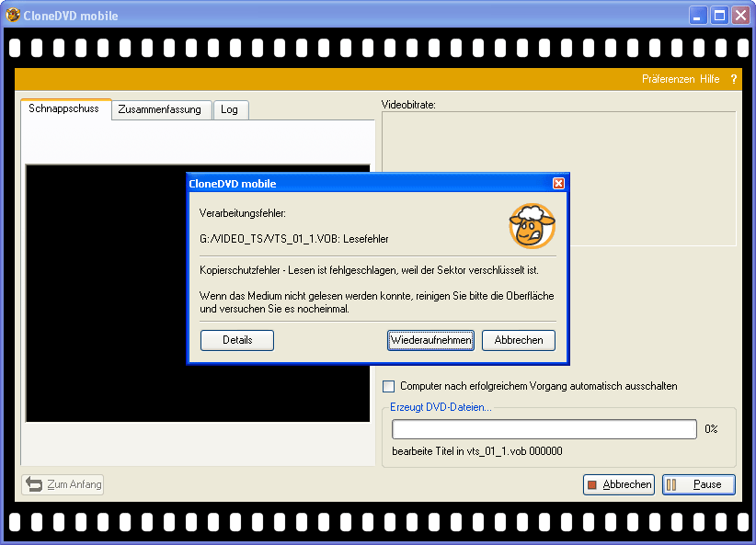Click the 'G:/VIDEO_TS/VTS_01_1.VOB: Lesefehler' text

294,239
